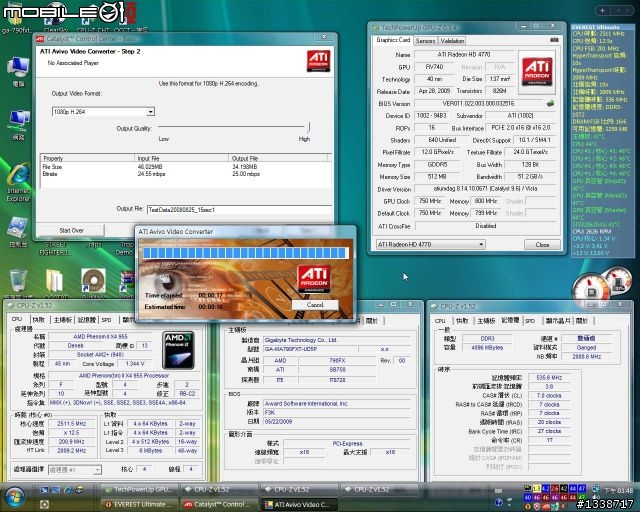Open the Output Video Format 1080p H.264 dropdown
Viewport: 640px width, 512px height.
(103, 111)
